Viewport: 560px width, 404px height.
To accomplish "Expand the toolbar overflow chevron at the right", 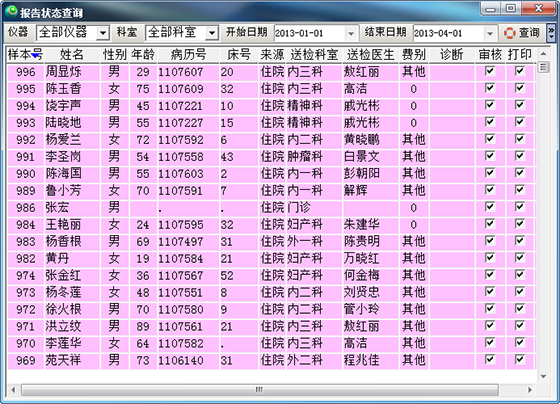I will (551, 33).
